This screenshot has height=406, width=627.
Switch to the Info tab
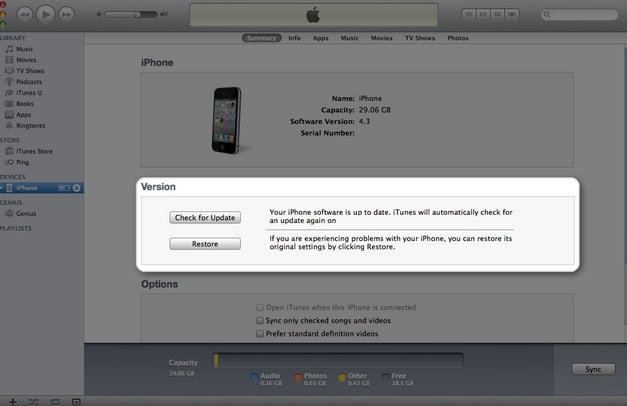(294, 38)
